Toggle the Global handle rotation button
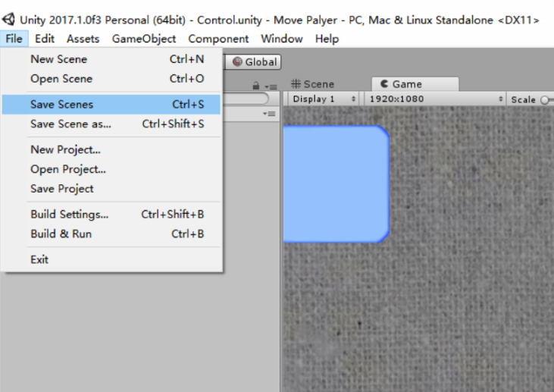This screenshot has width=554, height=392. pos(253,62)
